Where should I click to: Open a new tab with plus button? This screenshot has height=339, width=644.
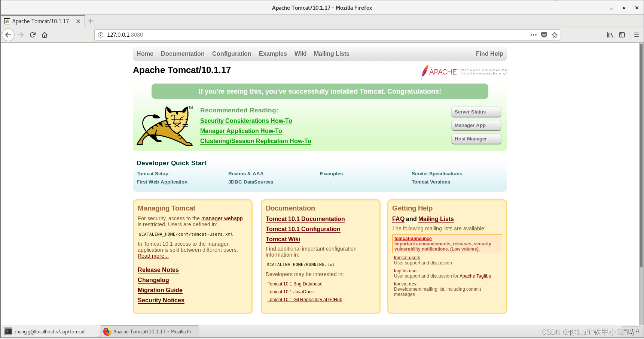click(91, 21)
